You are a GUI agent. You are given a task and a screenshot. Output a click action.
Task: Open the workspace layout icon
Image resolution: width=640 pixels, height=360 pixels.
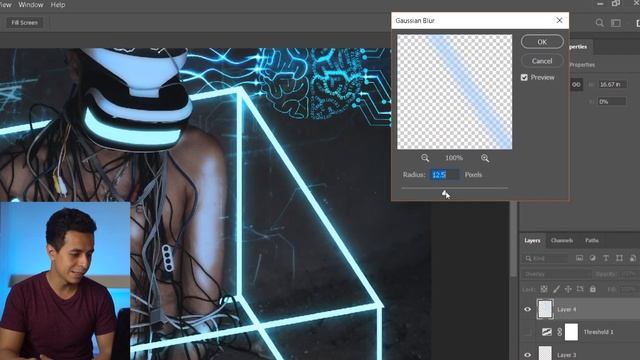[x=616, y=23]
